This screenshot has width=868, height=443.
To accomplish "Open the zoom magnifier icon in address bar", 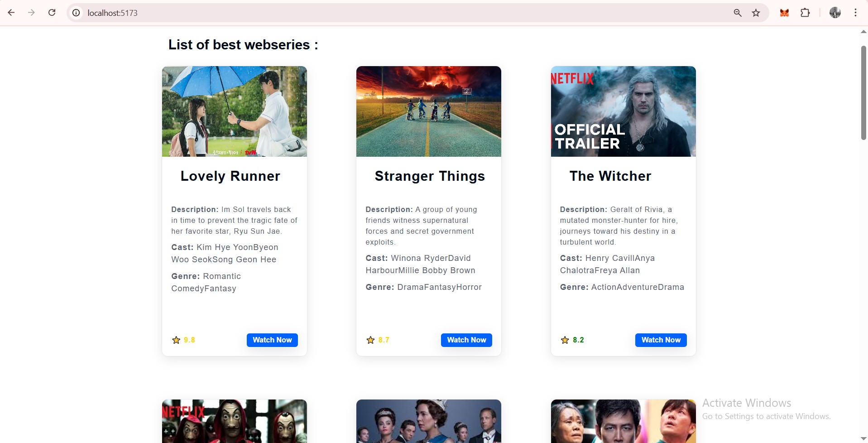I will point(738,13).
